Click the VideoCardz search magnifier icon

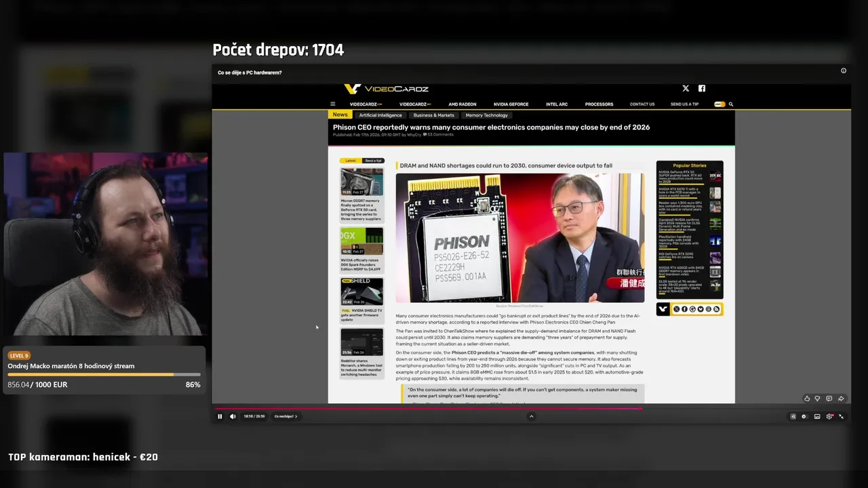[x=731, y=104]
